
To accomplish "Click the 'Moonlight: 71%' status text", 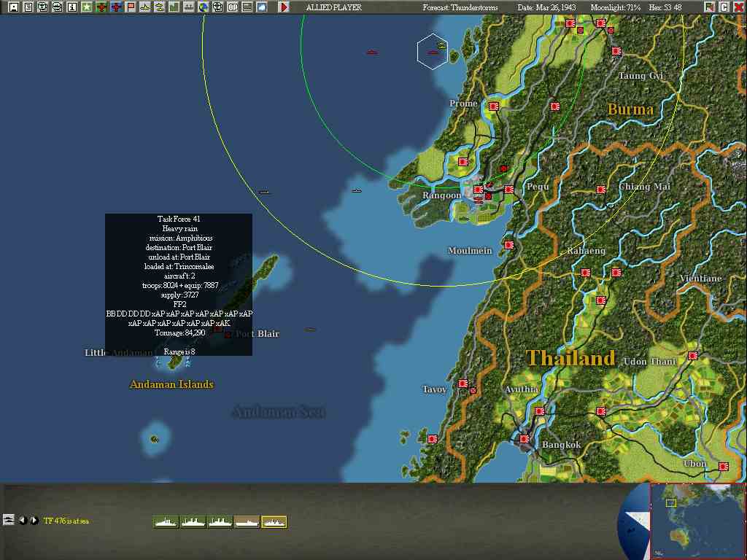I will [x=616, y=7].
